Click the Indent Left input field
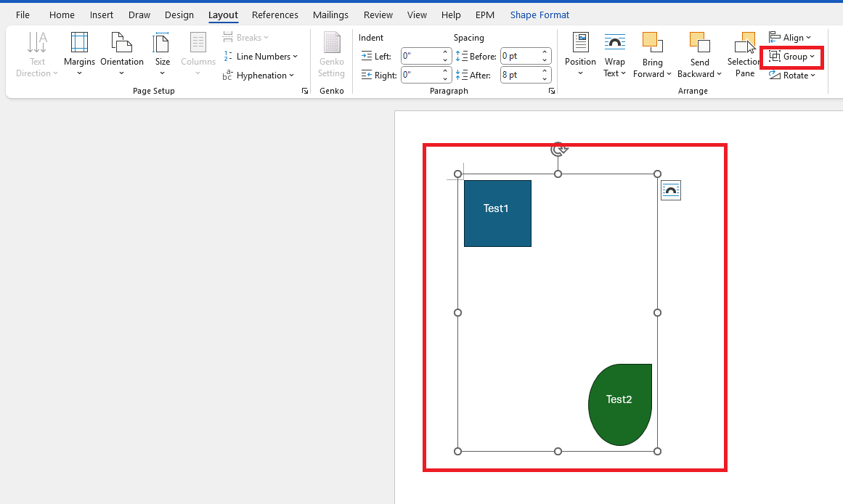Image resolution: width=843 pixels, height=504 pixels. 421,56
